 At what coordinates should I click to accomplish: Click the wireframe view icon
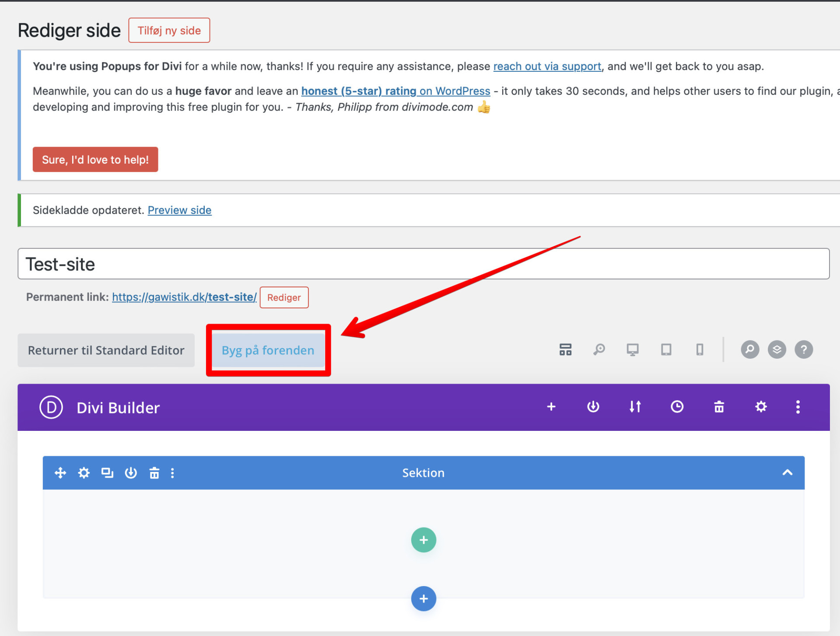point(565,349)
